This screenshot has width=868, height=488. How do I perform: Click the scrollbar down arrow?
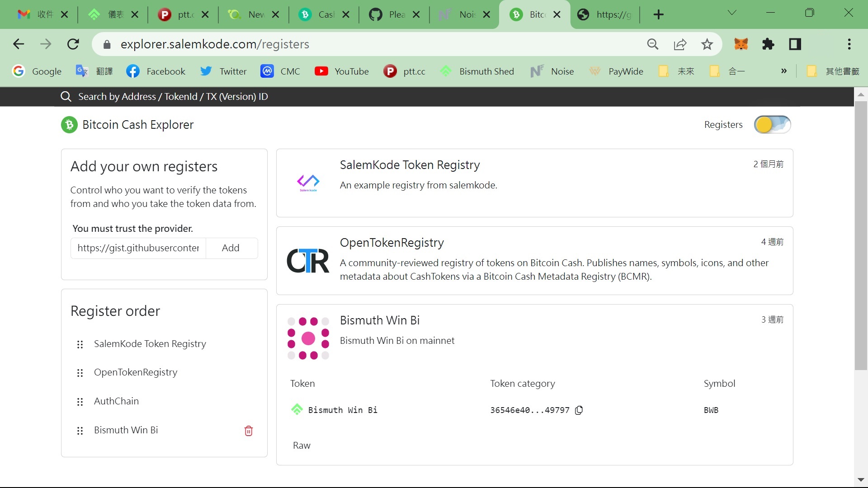pos(861,480)
